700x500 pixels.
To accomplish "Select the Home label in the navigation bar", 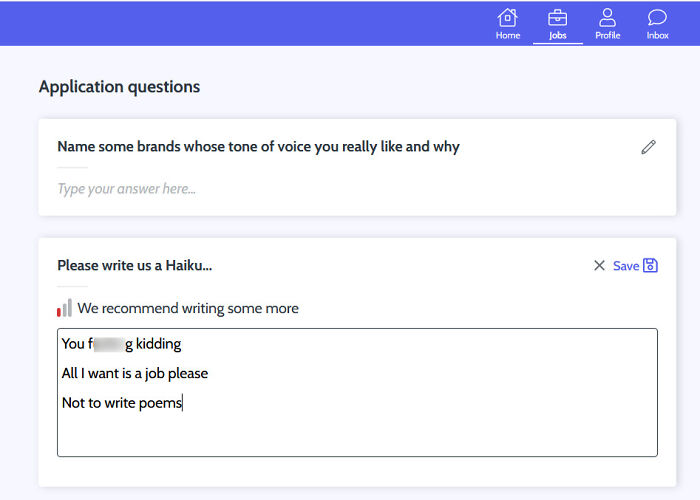I will (x=508, y=35).
